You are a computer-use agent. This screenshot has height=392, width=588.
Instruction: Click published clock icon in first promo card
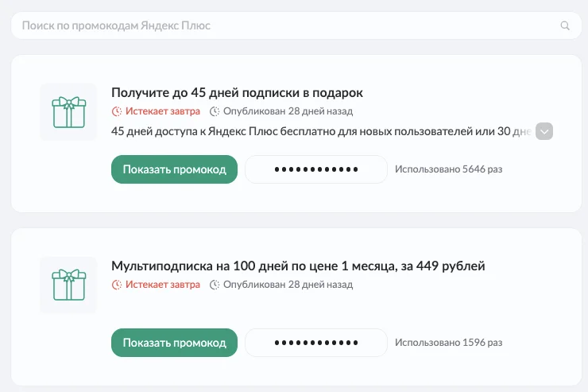(x=215, y=111)
